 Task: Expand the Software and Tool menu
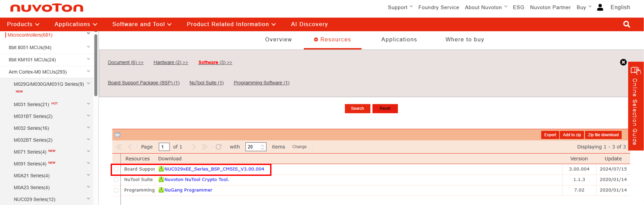coord(142,24)
